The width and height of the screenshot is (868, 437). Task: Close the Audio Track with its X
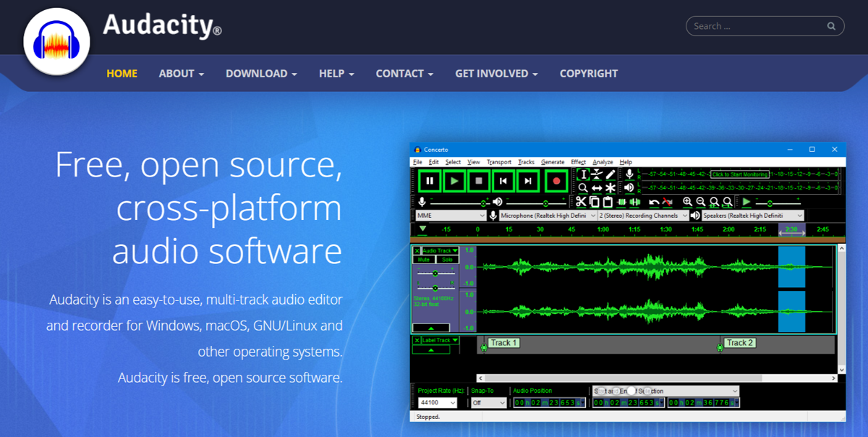click(417, 251)
